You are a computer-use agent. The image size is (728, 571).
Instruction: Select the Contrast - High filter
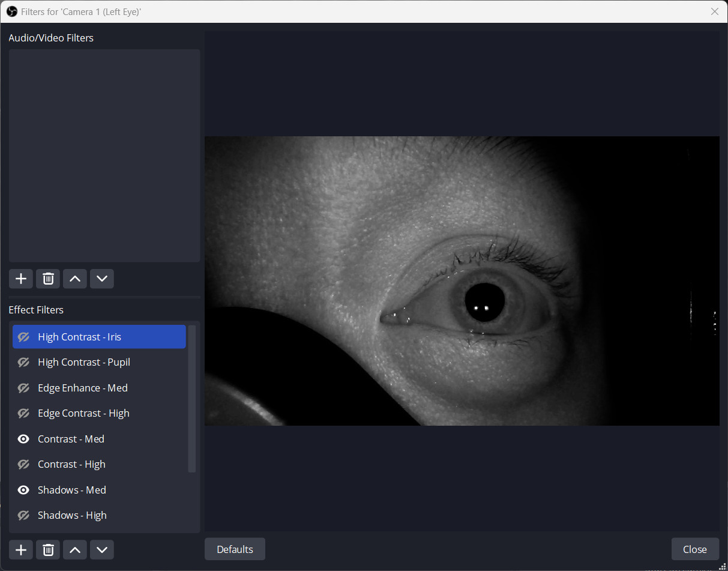[72, 464]
